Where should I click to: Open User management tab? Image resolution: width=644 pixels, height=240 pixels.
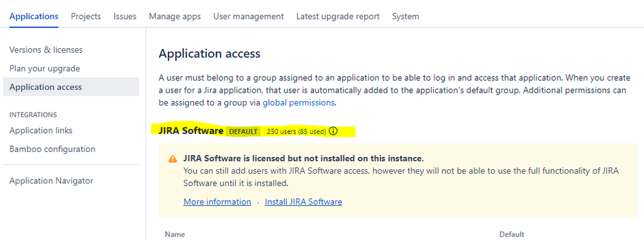pos(248,17)
